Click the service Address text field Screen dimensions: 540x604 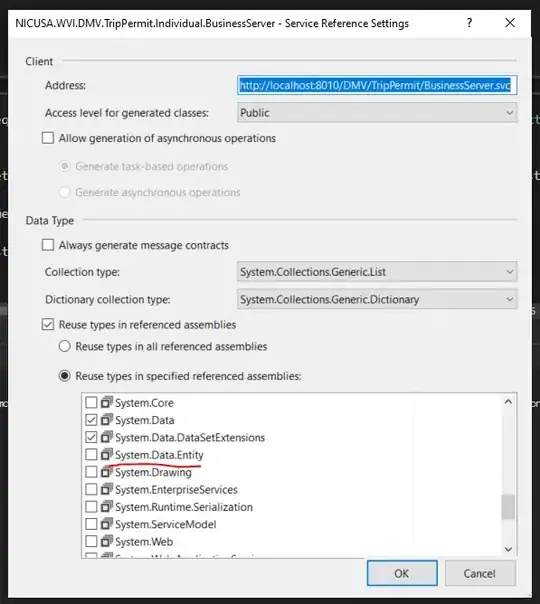pyautogui.click(x=377, y=85)
